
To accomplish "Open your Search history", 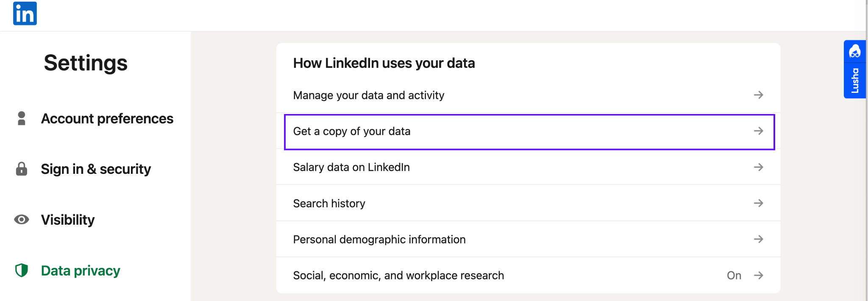I will pos(329,203).
